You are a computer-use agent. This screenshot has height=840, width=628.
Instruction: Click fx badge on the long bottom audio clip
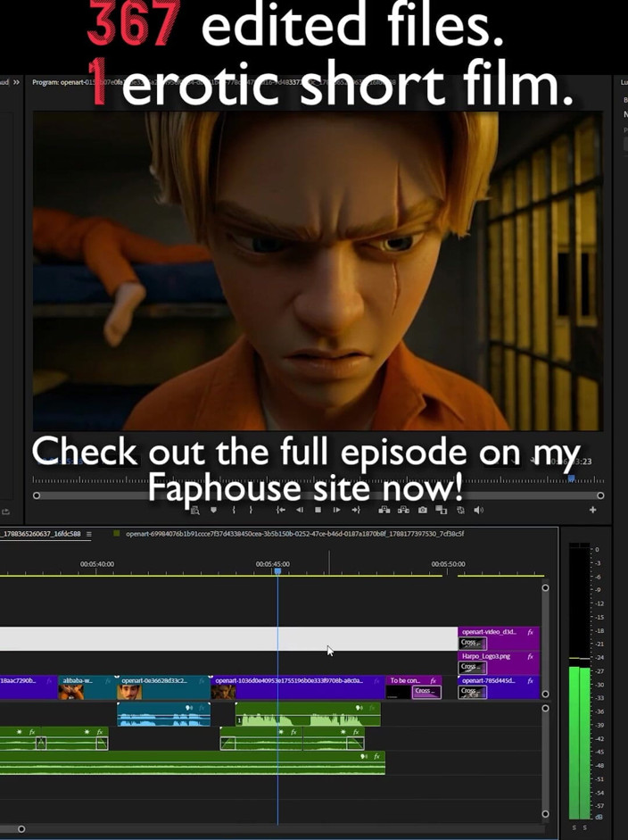pyautogui.click(x=377, y=756)
